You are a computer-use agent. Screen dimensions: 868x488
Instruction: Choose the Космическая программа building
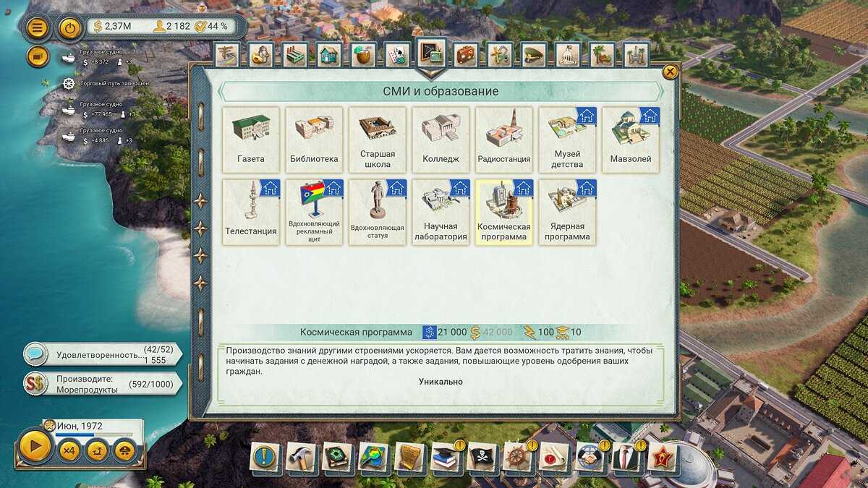pos(504,212)
